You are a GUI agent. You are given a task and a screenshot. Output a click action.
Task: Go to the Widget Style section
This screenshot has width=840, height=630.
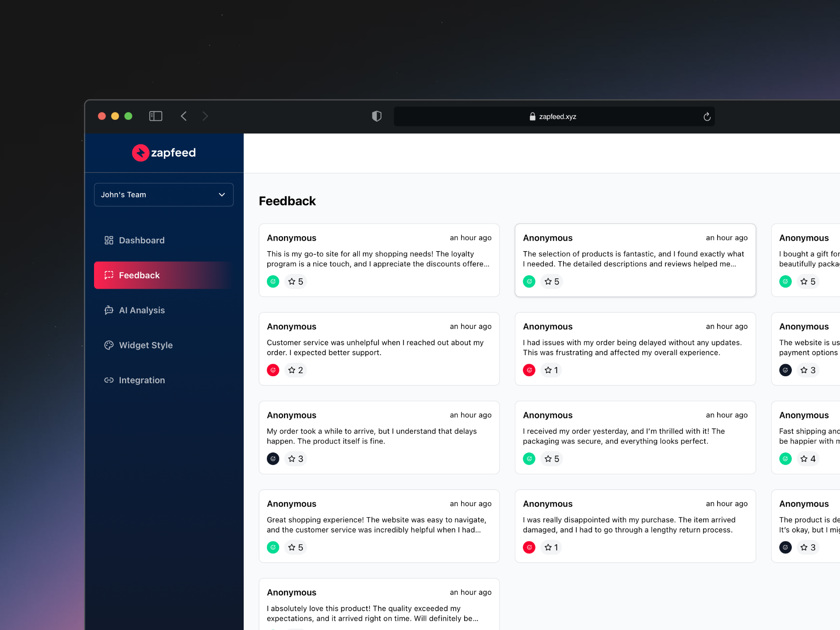tap(145, 345)
